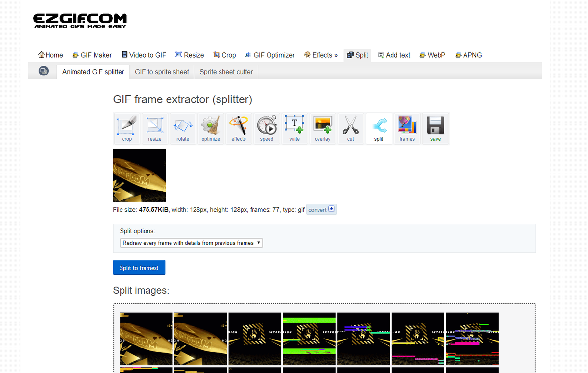Open the Crop menu item
Image resolution: width=588 pixels, height=373 pixels.
pos(224,55)
